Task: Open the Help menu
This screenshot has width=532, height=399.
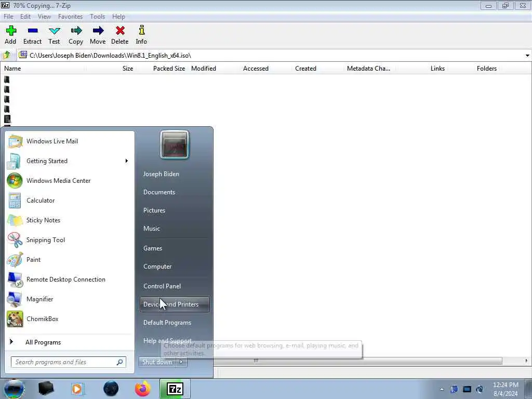Action: (x=119, y=17)
